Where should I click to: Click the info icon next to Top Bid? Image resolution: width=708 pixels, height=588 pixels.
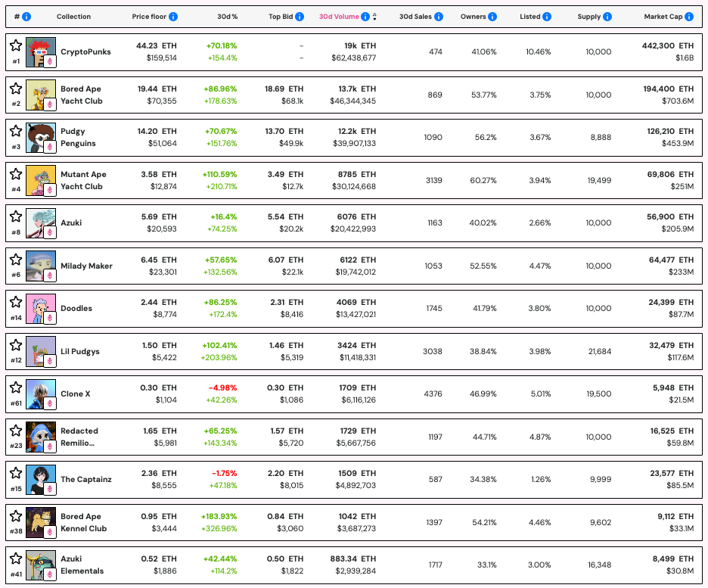coord(300,16)
